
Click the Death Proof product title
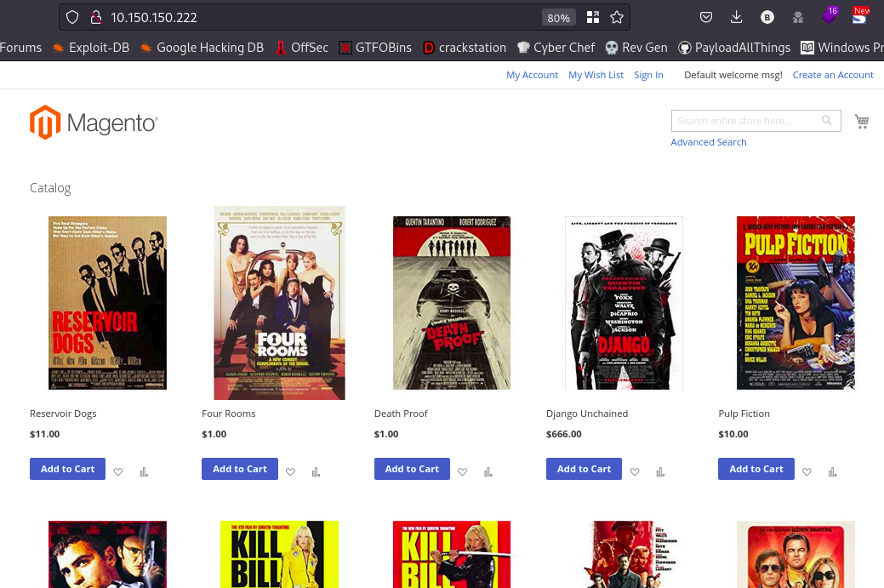click(401, 414)
